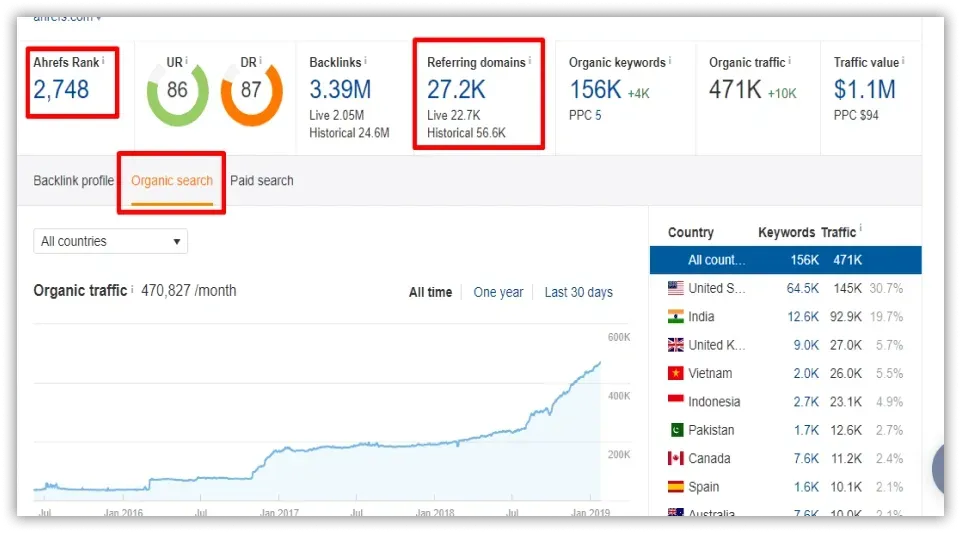Select the Vietnam country row
The width and height of the screenshot is (961, 533).
786,373
